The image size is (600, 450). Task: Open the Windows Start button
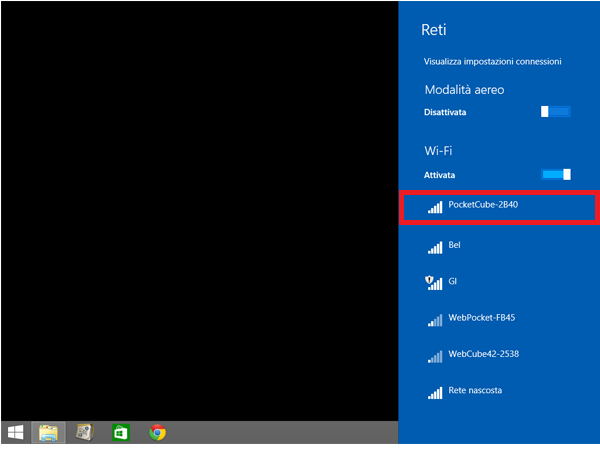[x=15, y=432]
